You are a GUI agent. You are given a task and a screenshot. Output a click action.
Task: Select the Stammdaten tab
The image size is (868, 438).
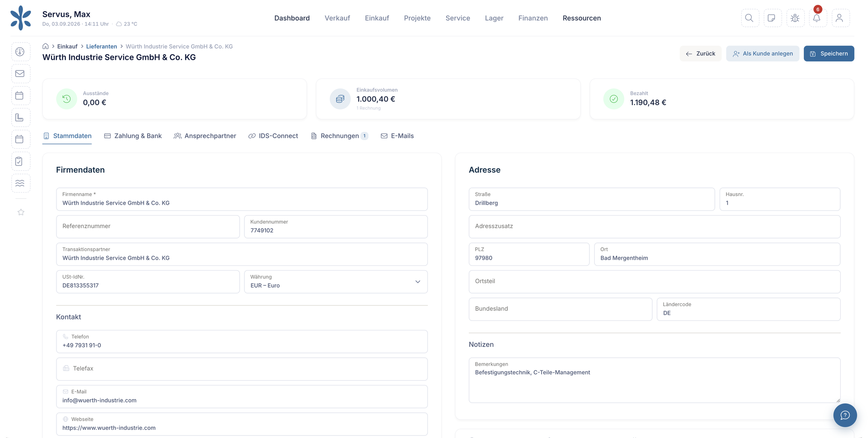67,136
